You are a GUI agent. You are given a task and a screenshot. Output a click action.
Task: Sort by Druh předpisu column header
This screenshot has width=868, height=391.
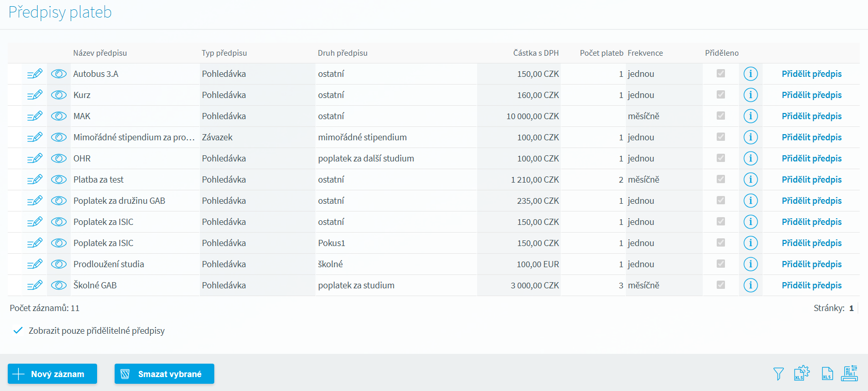coord(342,53)
